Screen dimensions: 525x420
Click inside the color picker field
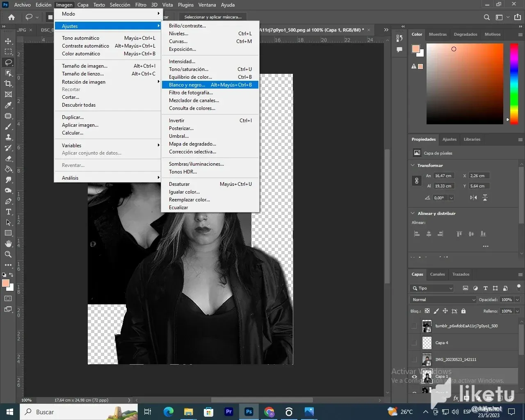[465, 84]
